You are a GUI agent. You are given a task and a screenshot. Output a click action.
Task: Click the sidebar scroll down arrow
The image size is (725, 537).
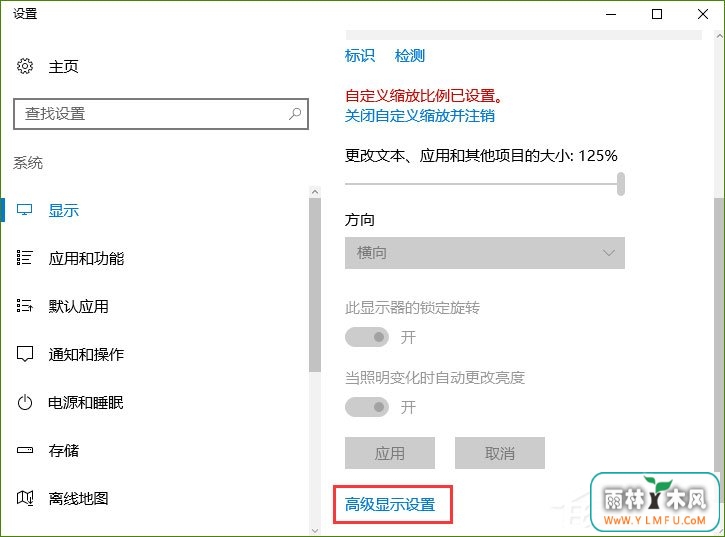coord(315,531)
